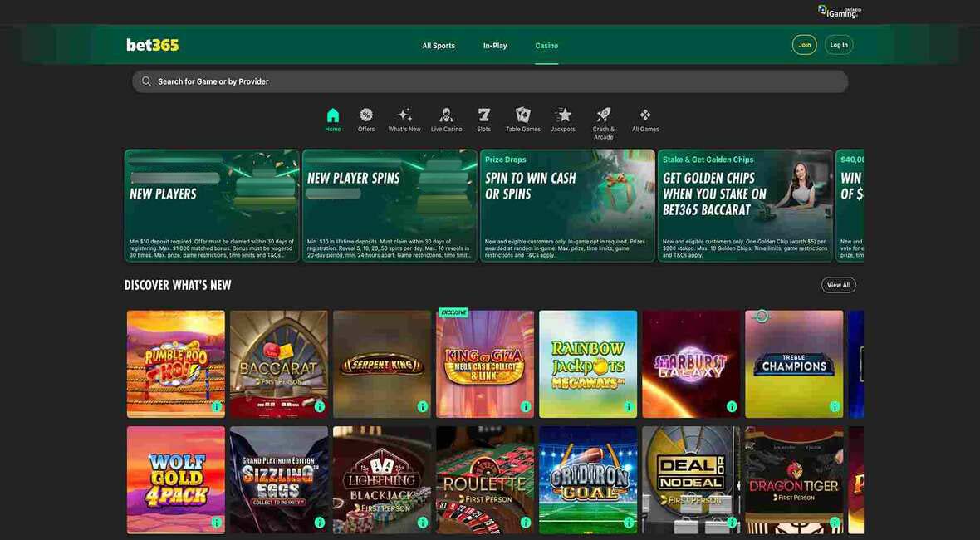This screenshot has height=540, width=980.
Task: Select the What's New sparkle icon
Action: click(x=404, y=115)
